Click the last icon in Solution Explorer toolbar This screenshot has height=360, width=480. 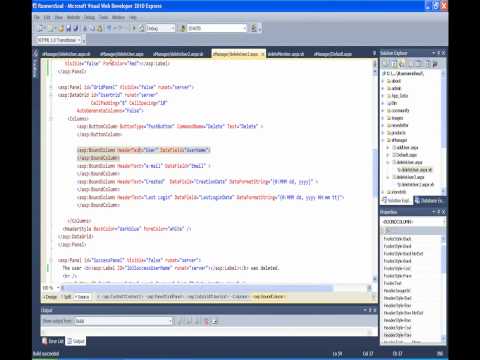[435, 64]
